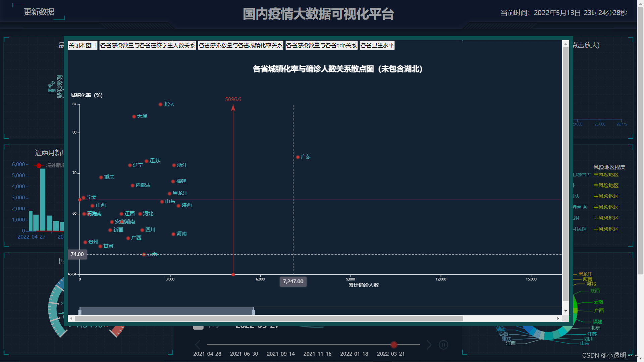Viewport: 644px width, 362px height.
Task: Click the 重庆 scatter point
Action: click(101, 177)
